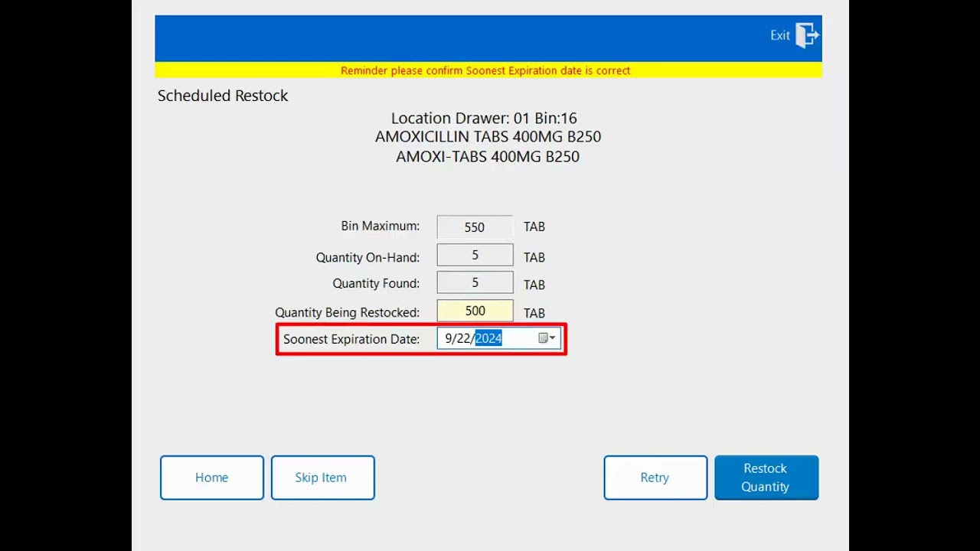This screenshot has width=980, height=551.
Task: Click the Home button
Action: tap(212, 478)
